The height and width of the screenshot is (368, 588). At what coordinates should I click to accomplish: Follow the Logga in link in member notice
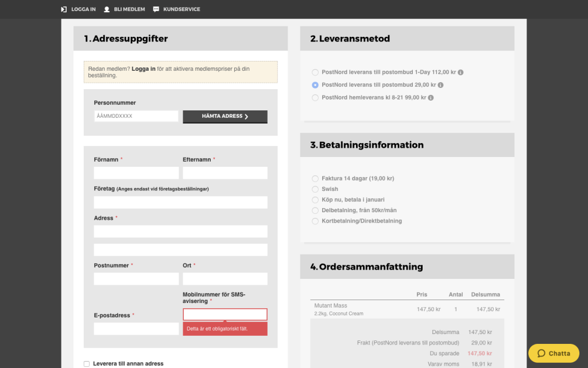(144, 69)
